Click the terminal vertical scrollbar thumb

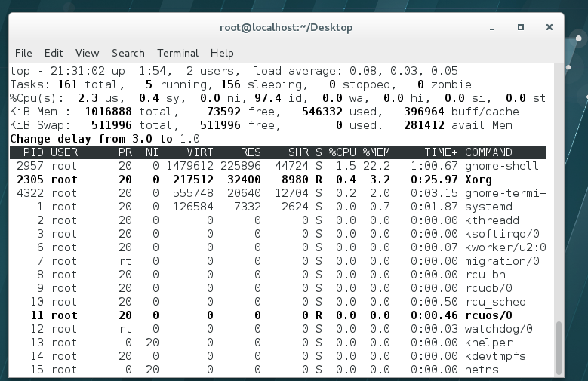559,348
